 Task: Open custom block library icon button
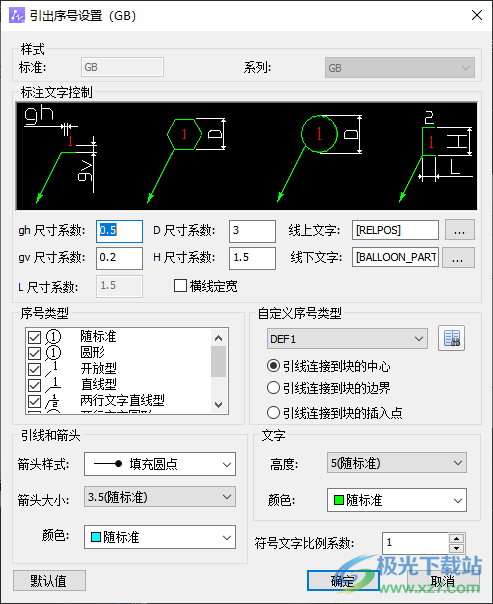(451, 338)
